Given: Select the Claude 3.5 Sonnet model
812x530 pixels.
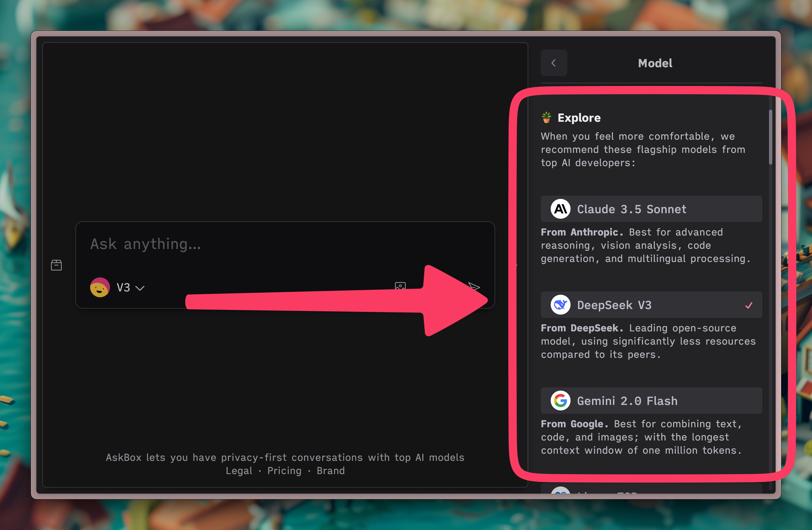Looking at the screenshot, I should click(651, 209).
